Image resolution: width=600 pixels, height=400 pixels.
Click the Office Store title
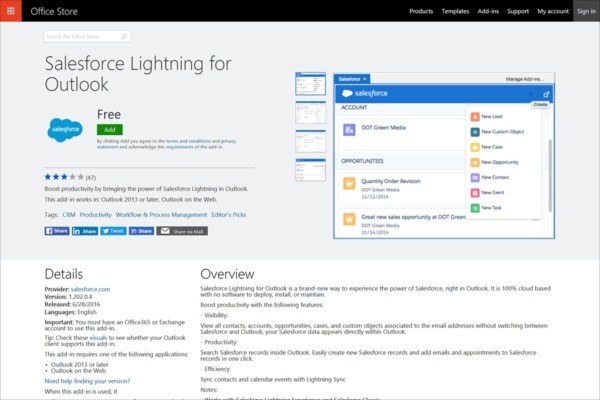[x=54, y=11]
